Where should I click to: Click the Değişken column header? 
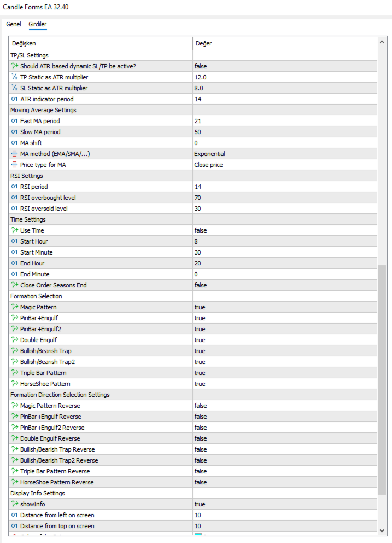pos(24,43)
